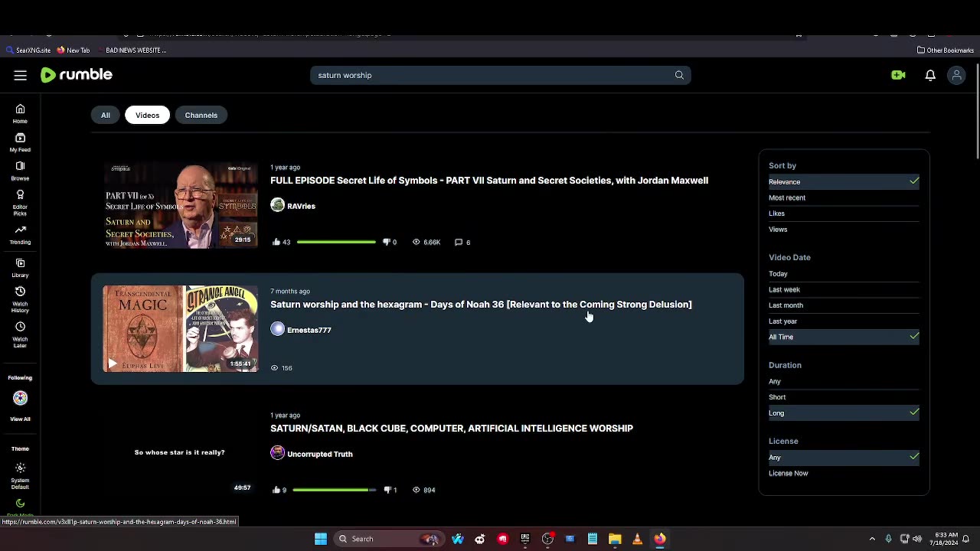This screenshot has width=980, height=551.
Task: Switch to the Videos results tab
Action: 147,115
